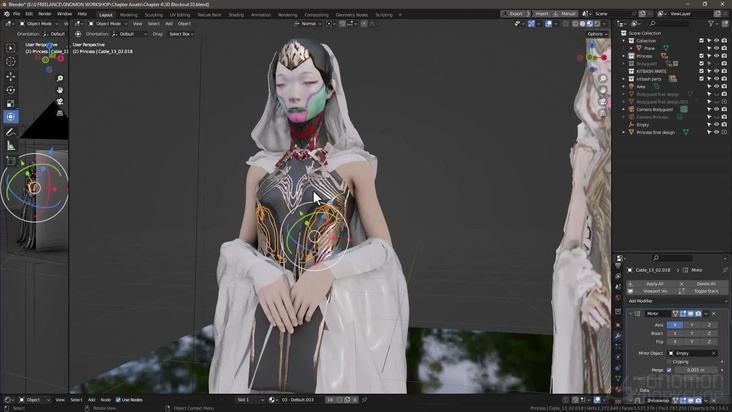Toggle Mirror modifier render display
The width and height of the screenshot is (732, 412).
point(698,314)
